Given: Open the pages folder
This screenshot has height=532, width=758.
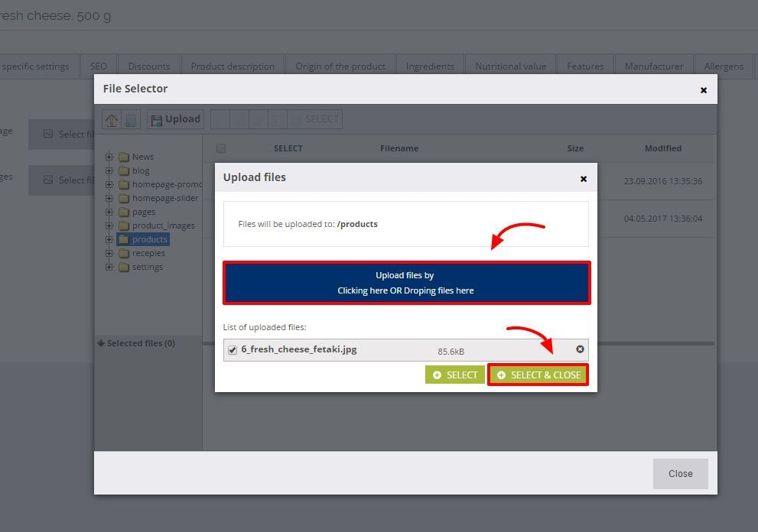Looking at the screenshot, I should 144,212.
